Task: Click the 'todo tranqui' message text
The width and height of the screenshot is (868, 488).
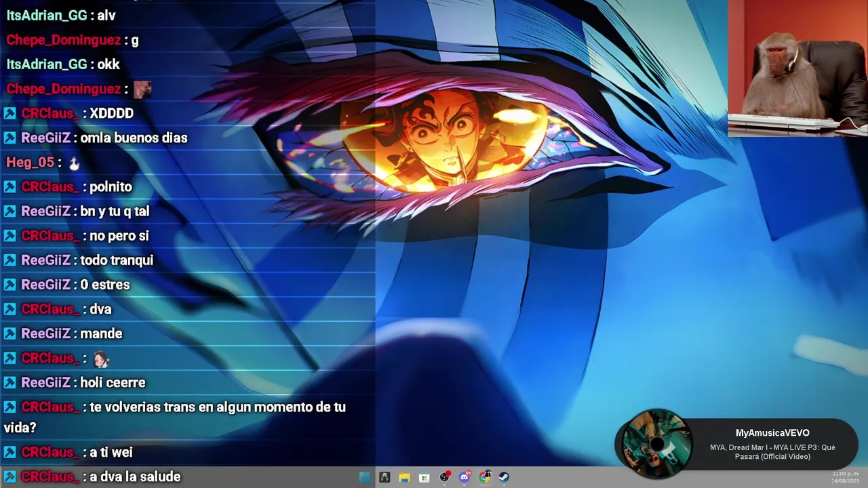Action: (117, 260)
